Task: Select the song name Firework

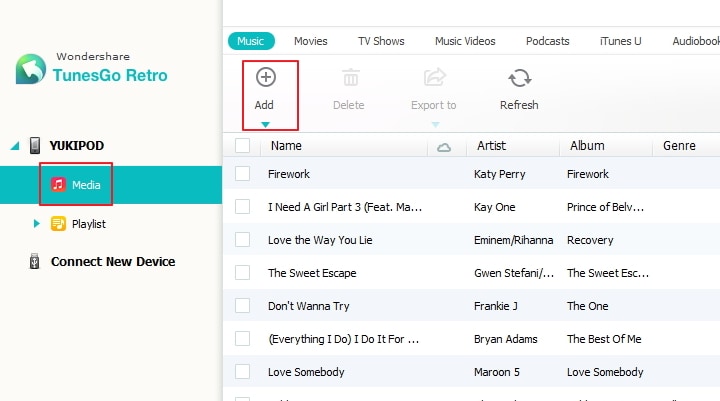Action: tap(289, 174)
